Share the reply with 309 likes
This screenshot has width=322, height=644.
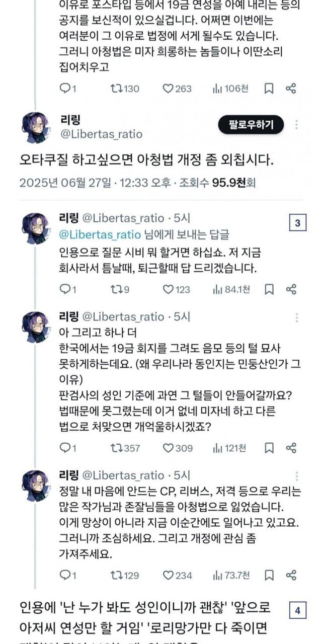click(x=291, y=448)
